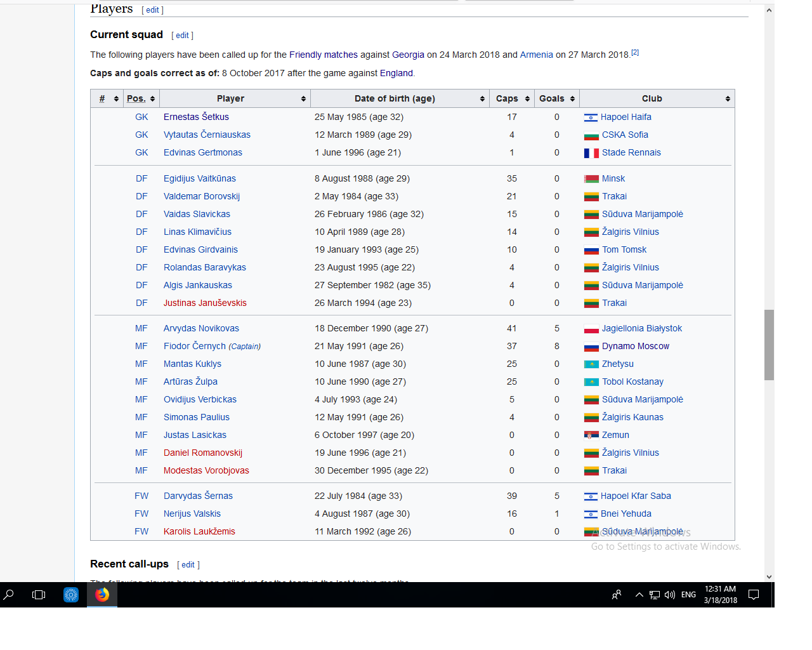Image resolution: width=812 pixels, height=650 pixels.
Task: Click the France flag beside Stade Rennais
Action: pos(591,153)
